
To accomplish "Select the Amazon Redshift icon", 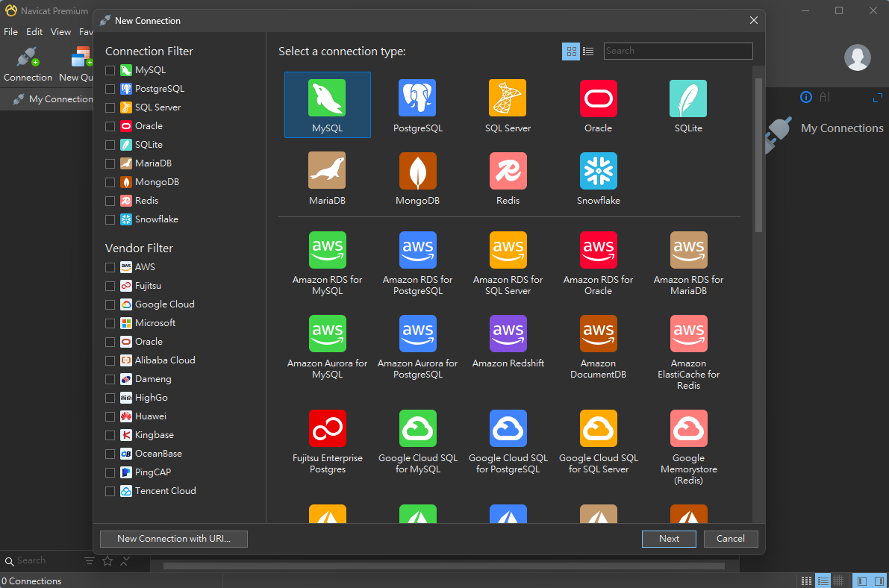I will tap(508, 334).
